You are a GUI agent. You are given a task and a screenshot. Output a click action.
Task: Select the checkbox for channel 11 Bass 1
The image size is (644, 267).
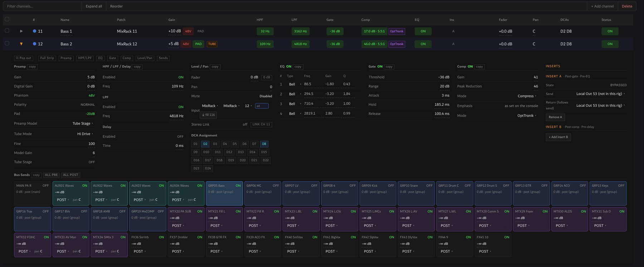click(x=7, y=31)
